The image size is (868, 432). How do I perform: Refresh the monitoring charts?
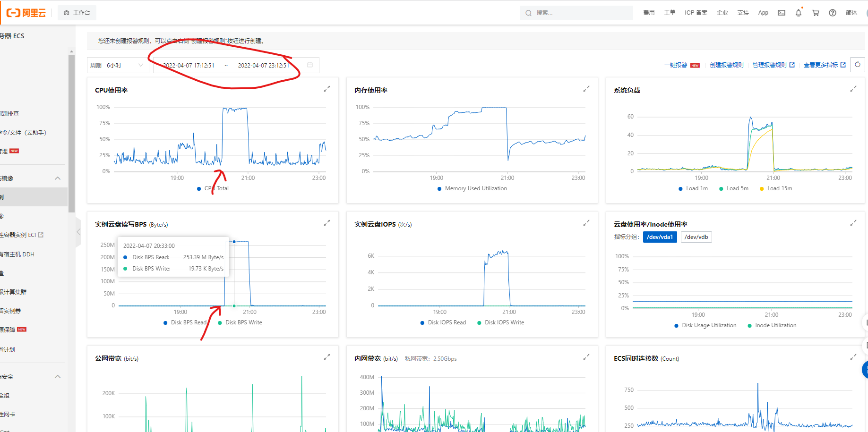857,65
